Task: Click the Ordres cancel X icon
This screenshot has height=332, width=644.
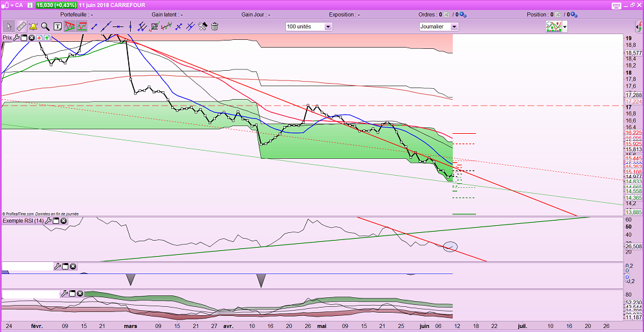Action: click(447, 15)
